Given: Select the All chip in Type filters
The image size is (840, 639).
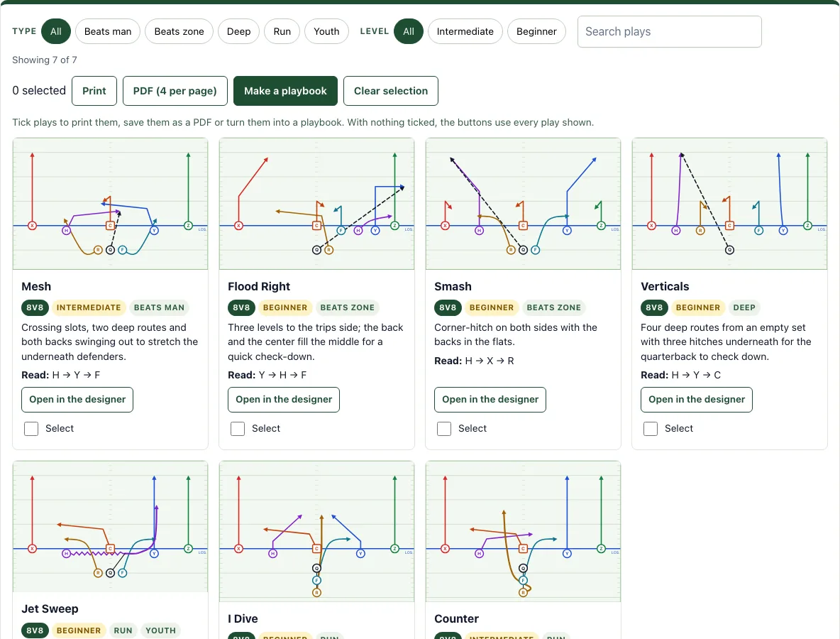Looking at the screenshot, I should pos(56,32).
